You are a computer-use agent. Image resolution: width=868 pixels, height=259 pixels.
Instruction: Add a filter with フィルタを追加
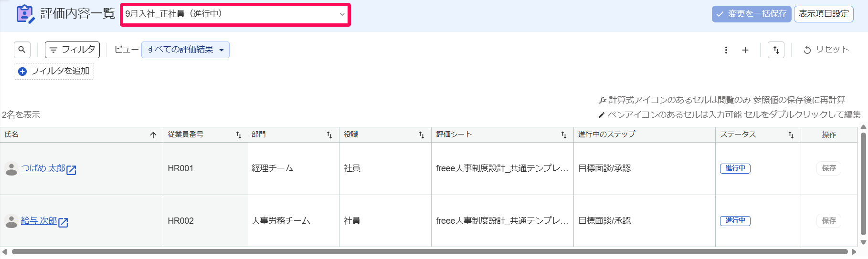(x=54, y=71)
